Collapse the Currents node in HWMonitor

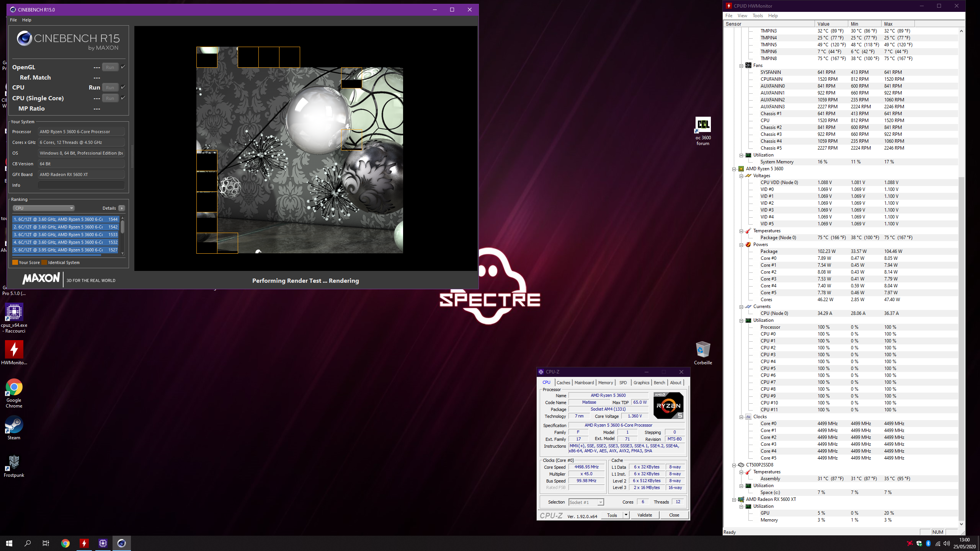click(741, 307)
